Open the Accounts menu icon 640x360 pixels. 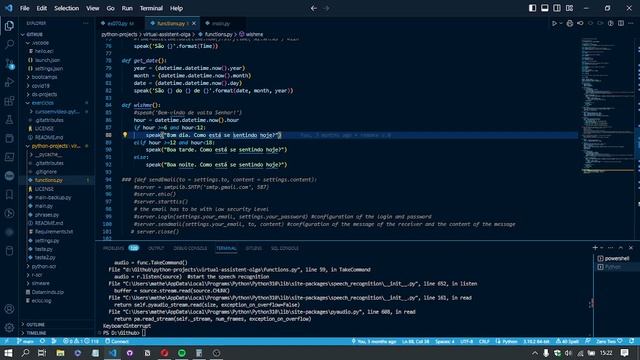click(9, 309)
